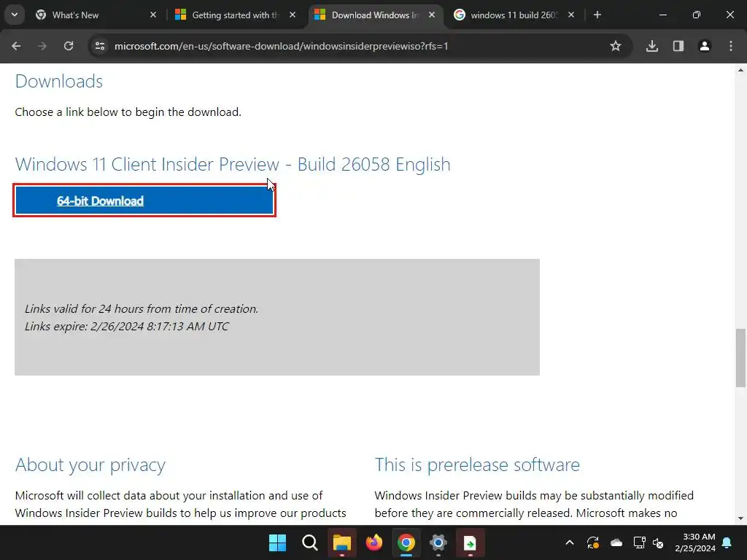Image resolution: width=747 pixels, height=560 pixels.
Task: Toggle Chrome side panel icon
Action: coord(678,46)
